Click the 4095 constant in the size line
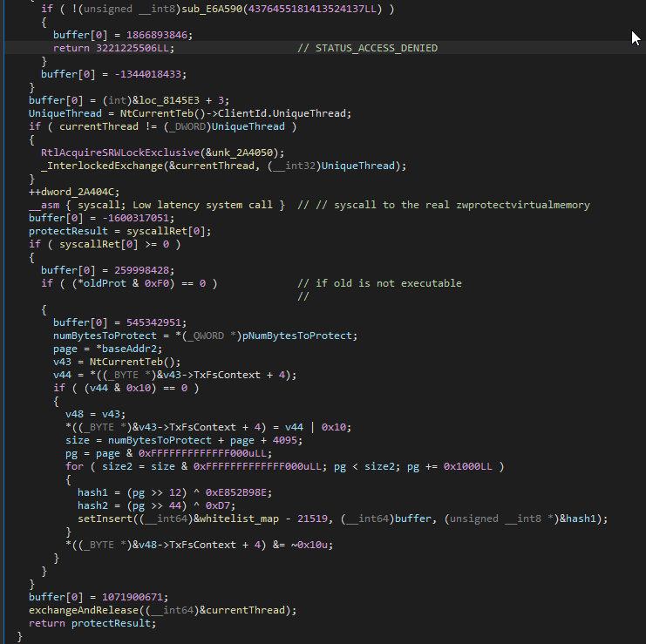This screenshot has height=644, width=646. pyautogui.click(x=285, y=440)
